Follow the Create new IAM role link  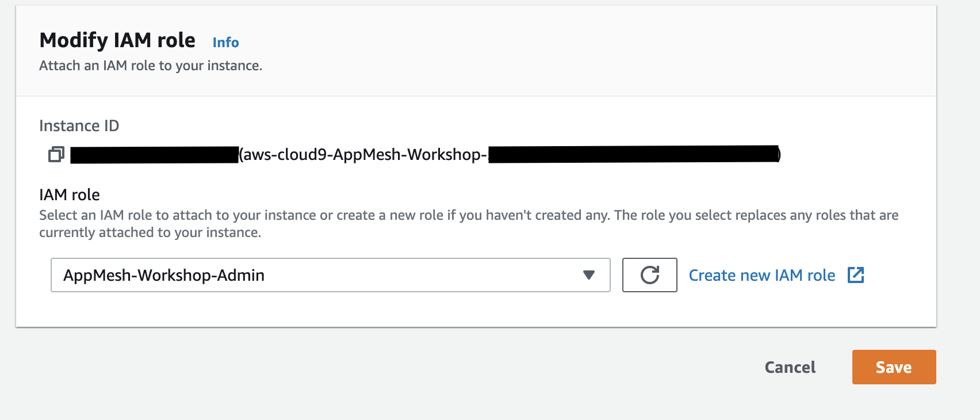tap(761, 276)
